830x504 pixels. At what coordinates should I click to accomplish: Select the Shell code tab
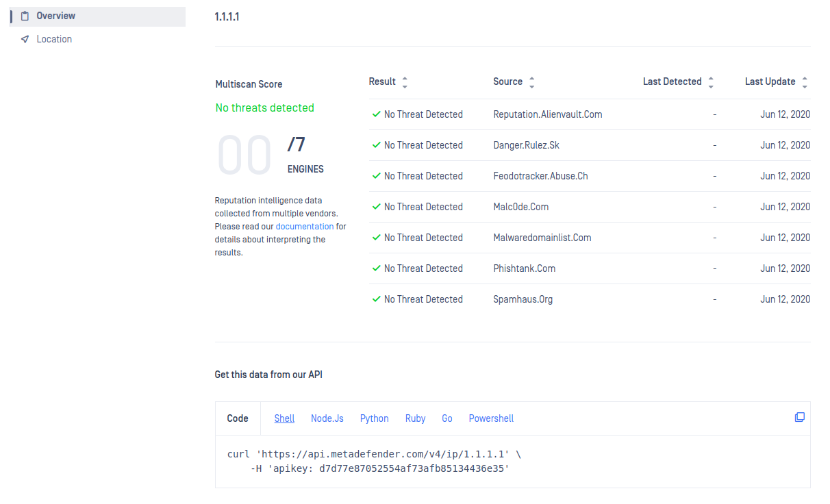284,418
